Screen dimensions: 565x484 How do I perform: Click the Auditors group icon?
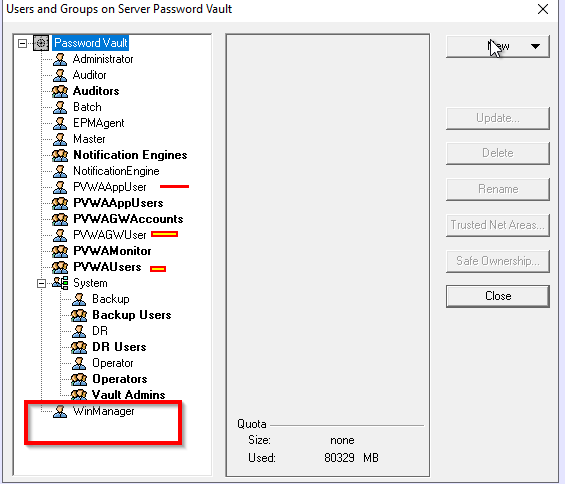[x=59, y=91]
